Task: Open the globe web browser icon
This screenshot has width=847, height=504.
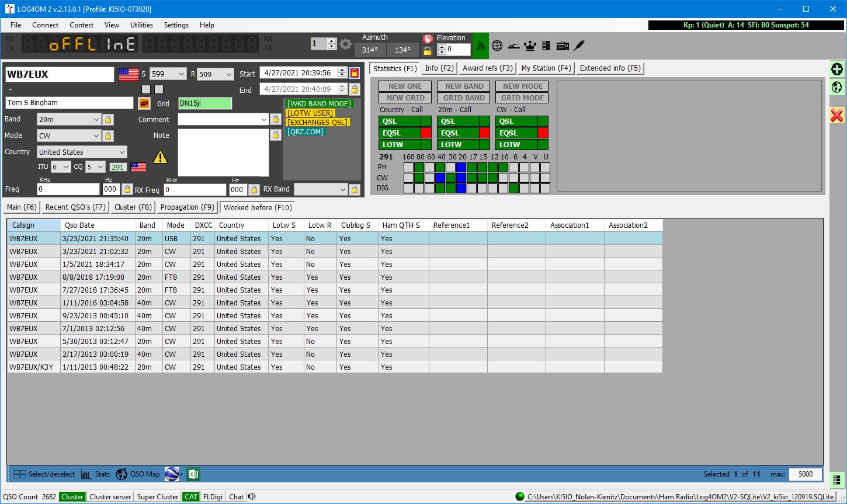Action: click(497, 45)
